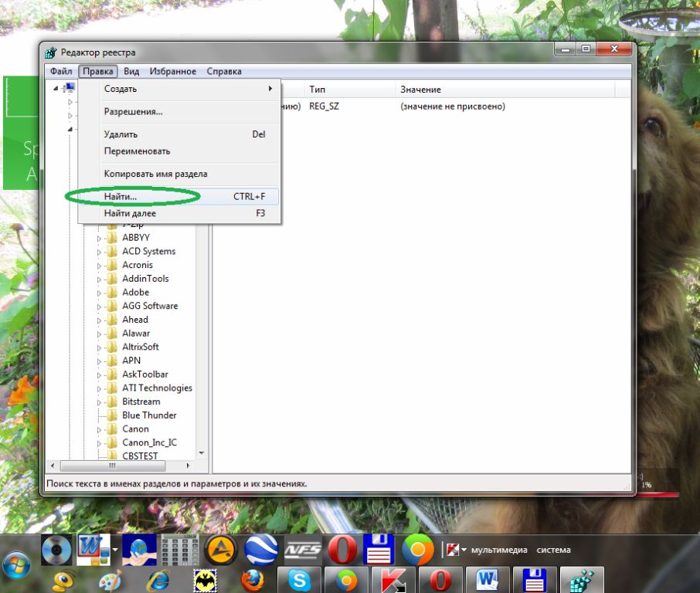Open the Paint palette icon in taskbar
Viewport: 700px width, 593px height.
pyautogui.click(x=111, y=581)
